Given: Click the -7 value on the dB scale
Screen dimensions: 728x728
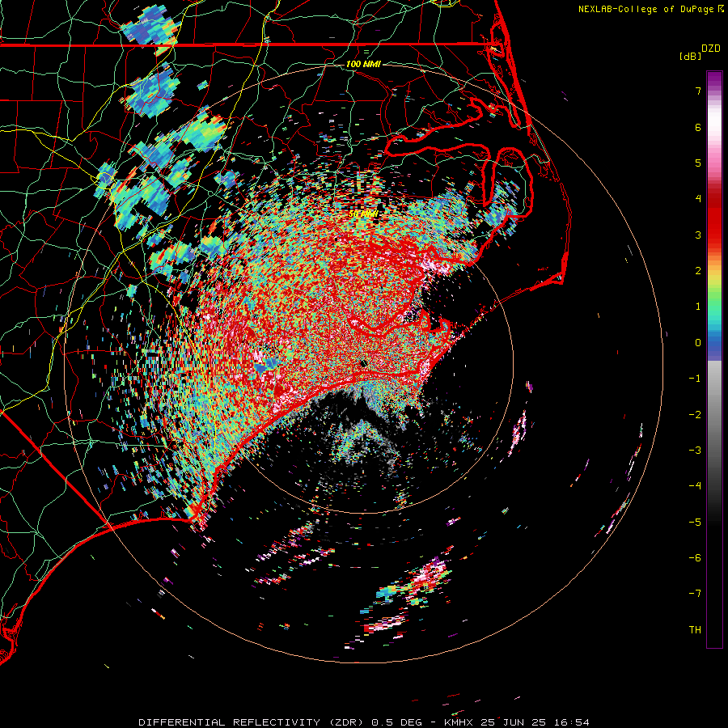Looking at the screenshot, I should [x=695, y=594].
